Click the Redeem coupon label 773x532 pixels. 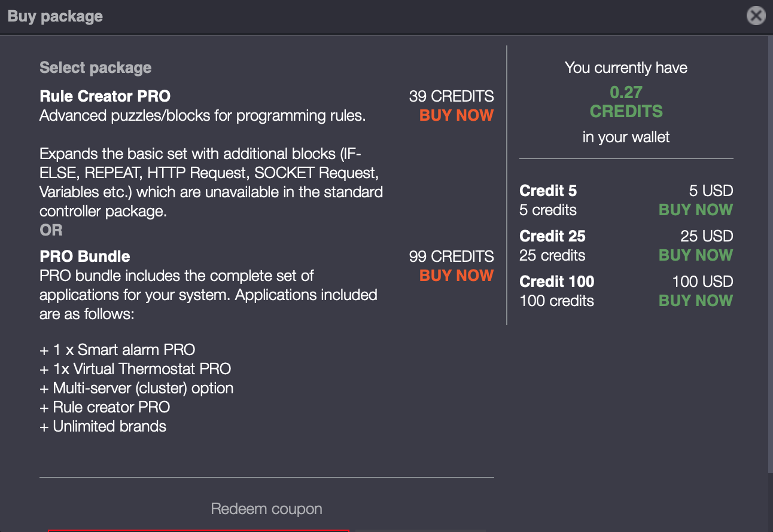point(266,509)
